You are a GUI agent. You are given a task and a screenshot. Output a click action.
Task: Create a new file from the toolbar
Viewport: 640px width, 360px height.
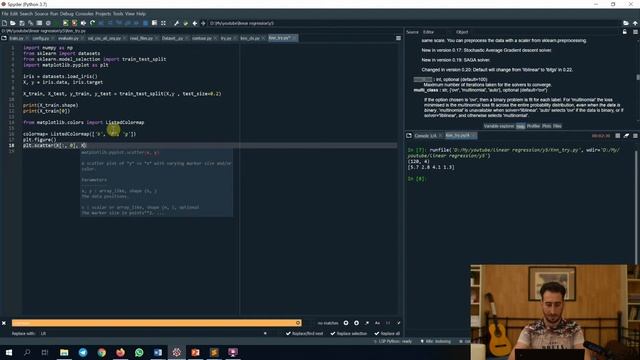point(4,23)
